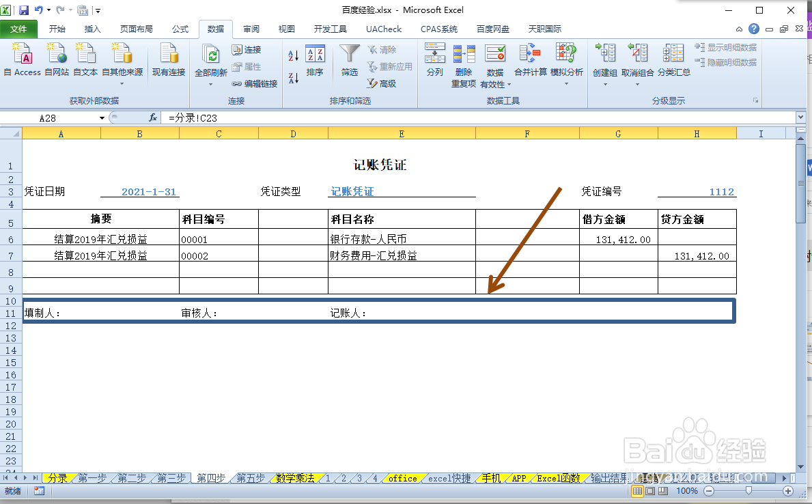Open the 分列 text-to-columns tool
The width and height of the screenshot is (812, 504).
point(435,61)
